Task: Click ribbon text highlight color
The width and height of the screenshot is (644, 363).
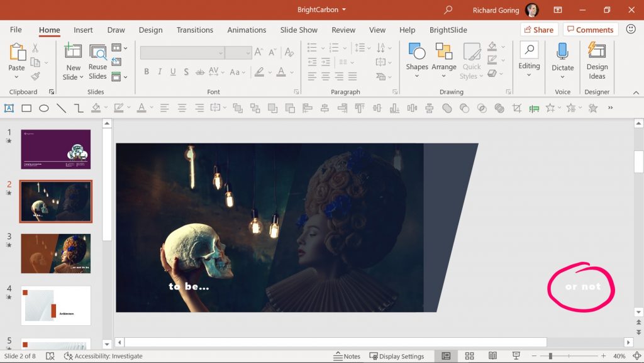Action: tap(259, 72)
